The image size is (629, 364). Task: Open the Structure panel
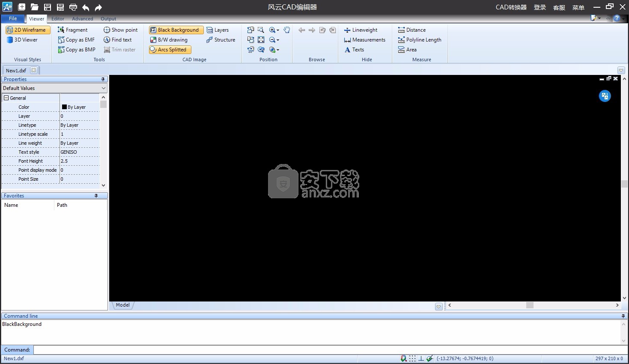[221, 40]
